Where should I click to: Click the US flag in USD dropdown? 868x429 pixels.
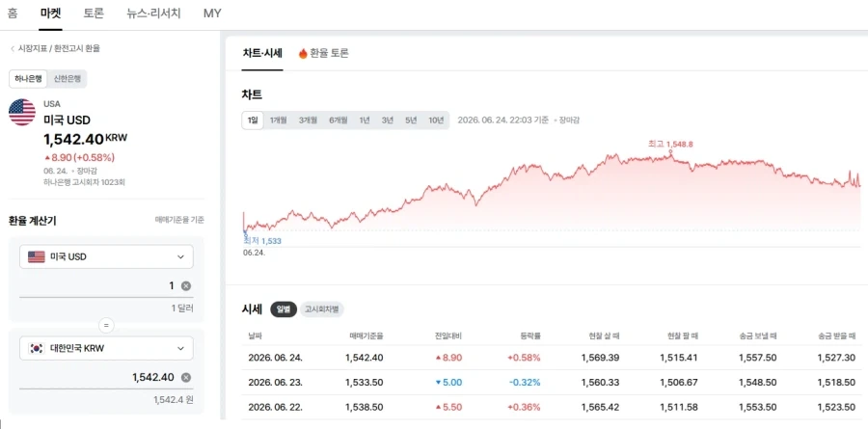37,256
